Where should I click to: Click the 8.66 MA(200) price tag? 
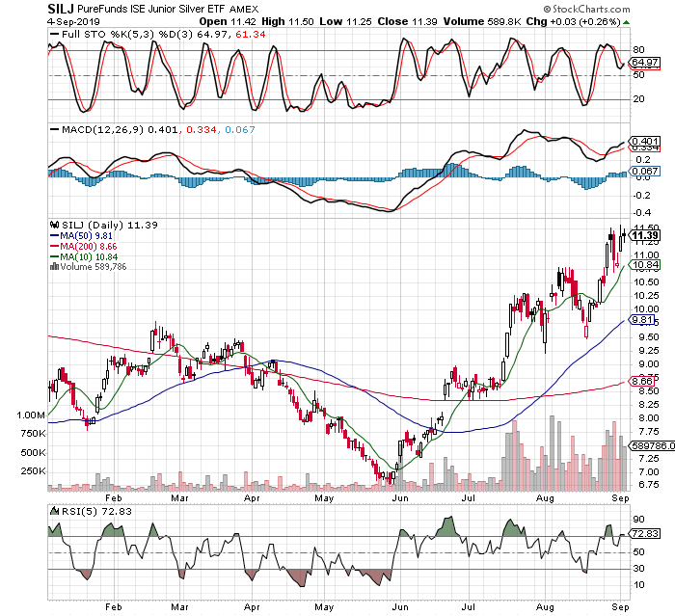[642, 381]
